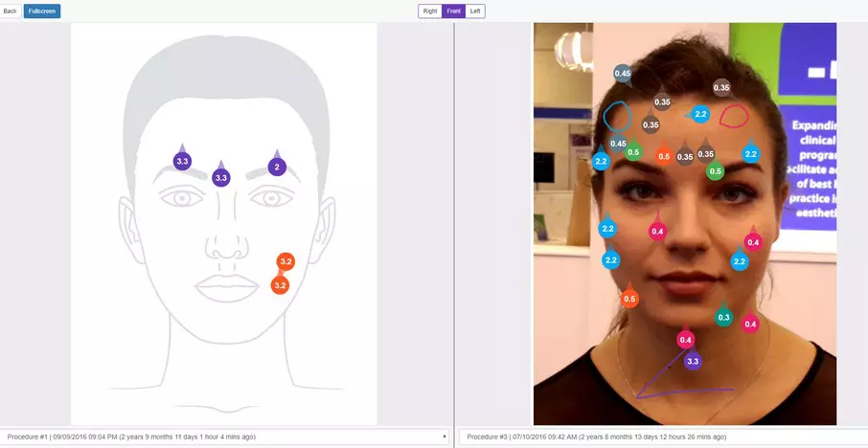Click the red circle annotation on the forehead
The width and height of the screenshot is (868, 448).
[734, 117]
